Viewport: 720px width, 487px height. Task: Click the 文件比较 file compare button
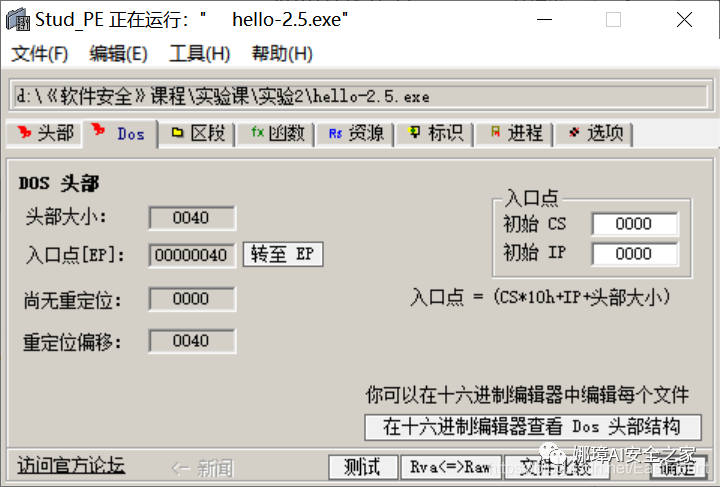click(x=556, y=467)
